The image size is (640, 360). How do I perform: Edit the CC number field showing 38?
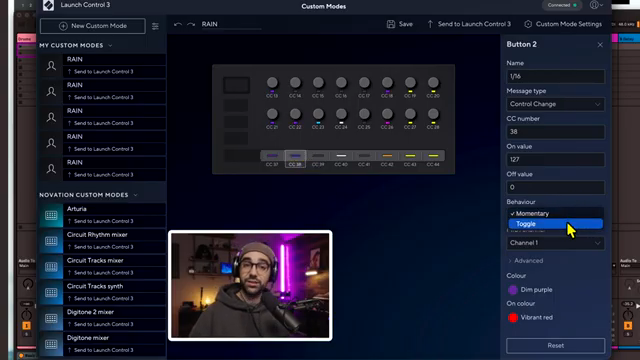coord(556,132)
